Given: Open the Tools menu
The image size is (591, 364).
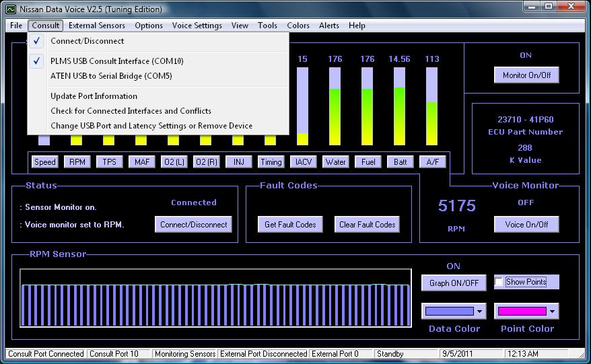Looking at the screenshot, I should [268, 26].
